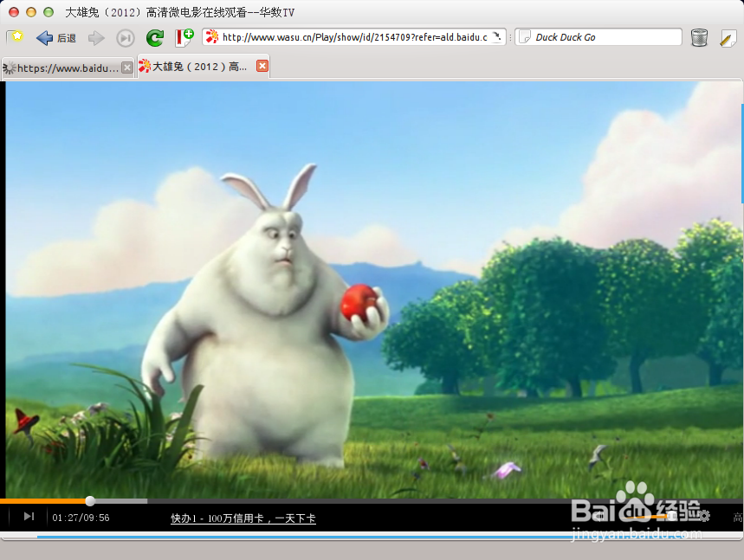
Task: Add a new bookmark with plus icon
Action: click(x=184, y=37)
